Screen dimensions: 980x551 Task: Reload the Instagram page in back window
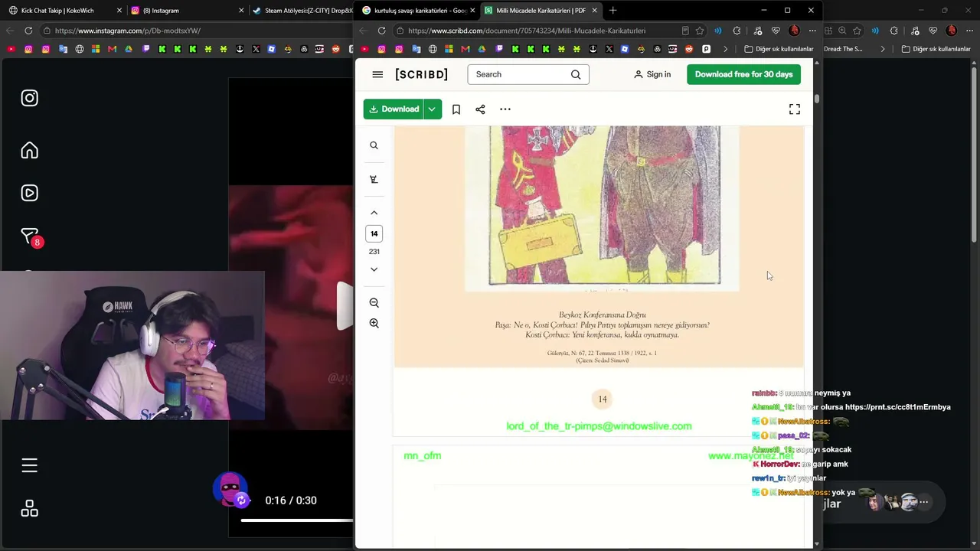pos(28,31)
